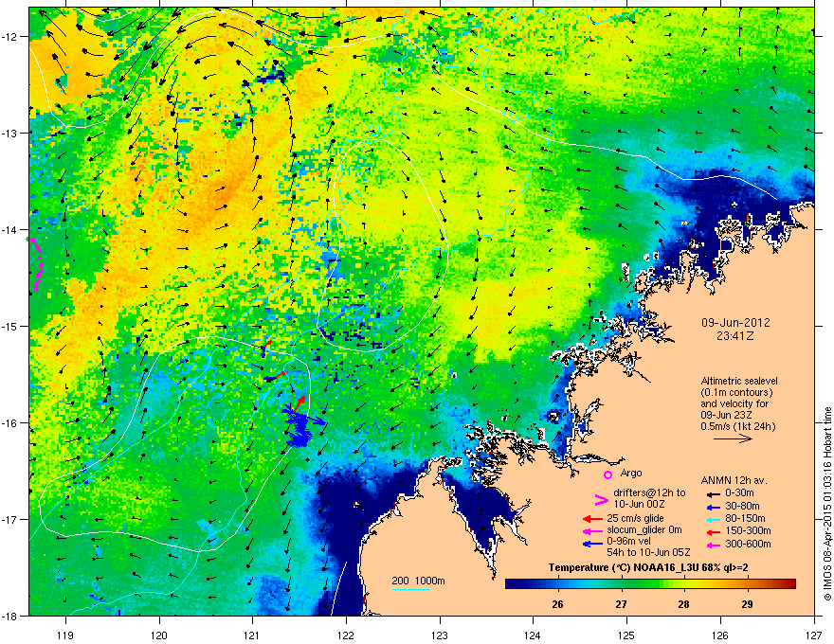Click longitude axis label 121
834x644 pixels.
click(252, 635)
